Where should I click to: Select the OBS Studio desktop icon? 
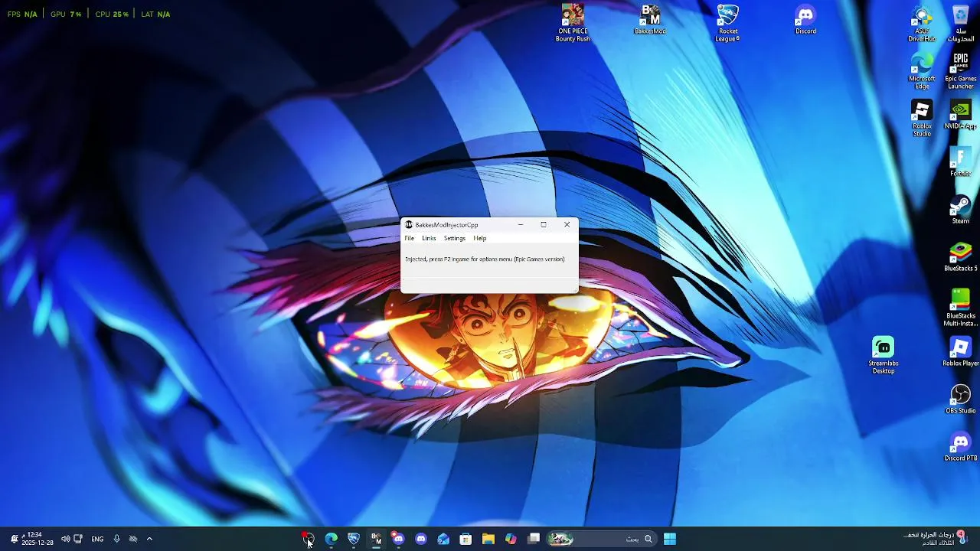click(x=961, y=400)
